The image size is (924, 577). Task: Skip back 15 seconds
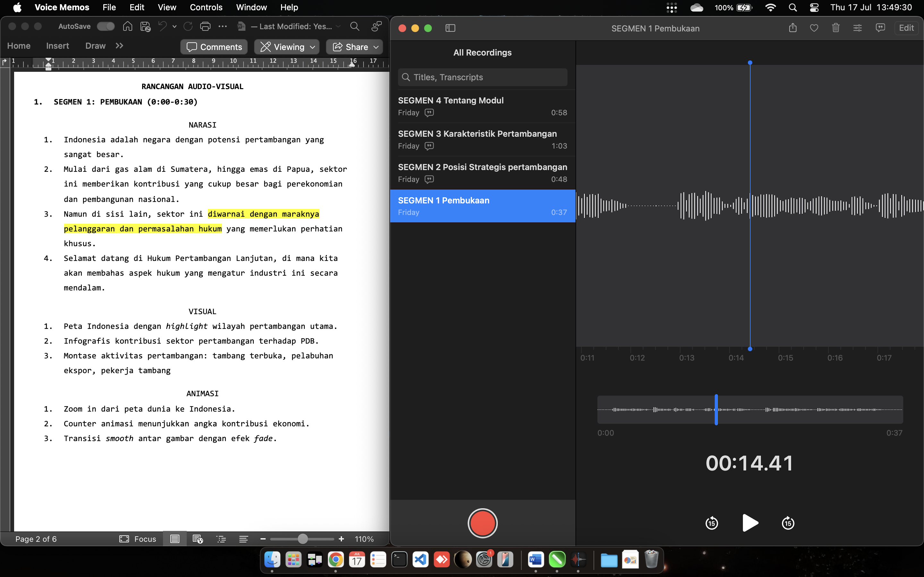tap(712, 523)
